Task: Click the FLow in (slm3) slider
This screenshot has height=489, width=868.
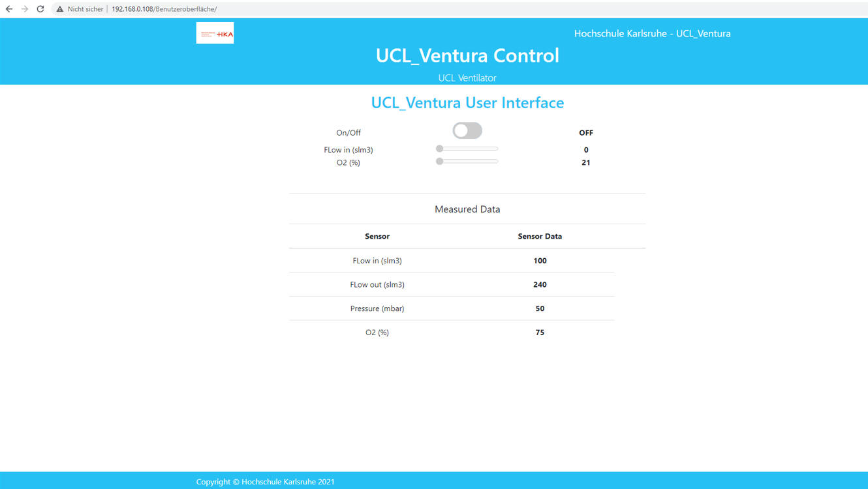Action: click(467, 149)
